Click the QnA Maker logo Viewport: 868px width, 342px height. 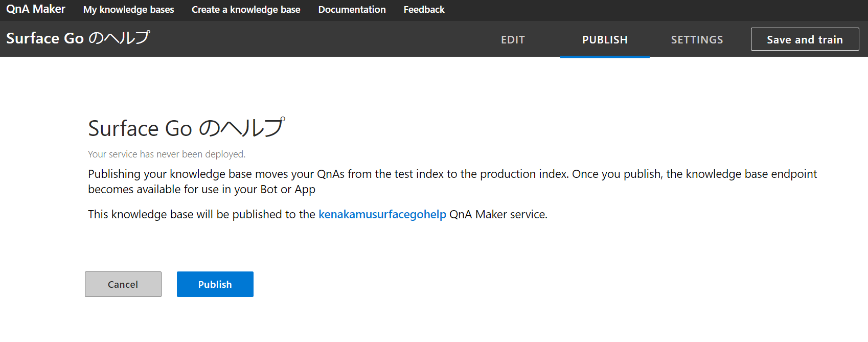coord(36,9)
